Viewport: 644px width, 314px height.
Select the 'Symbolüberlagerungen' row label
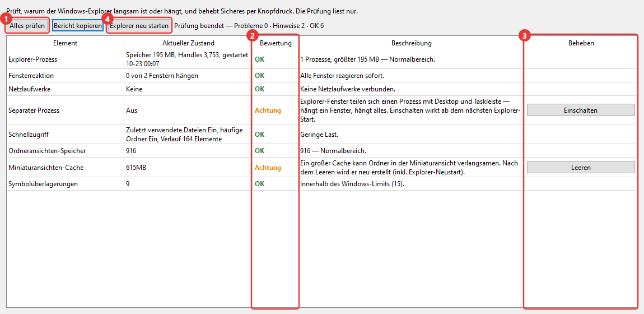pos(42,184)
